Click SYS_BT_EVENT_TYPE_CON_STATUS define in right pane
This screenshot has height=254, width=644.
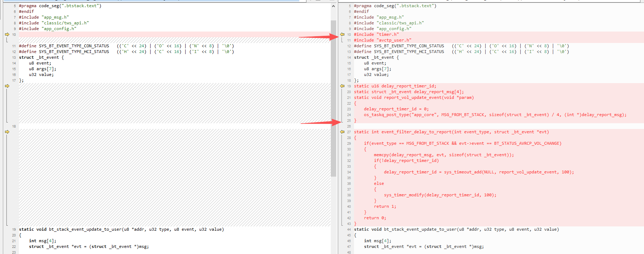[461, 46]
